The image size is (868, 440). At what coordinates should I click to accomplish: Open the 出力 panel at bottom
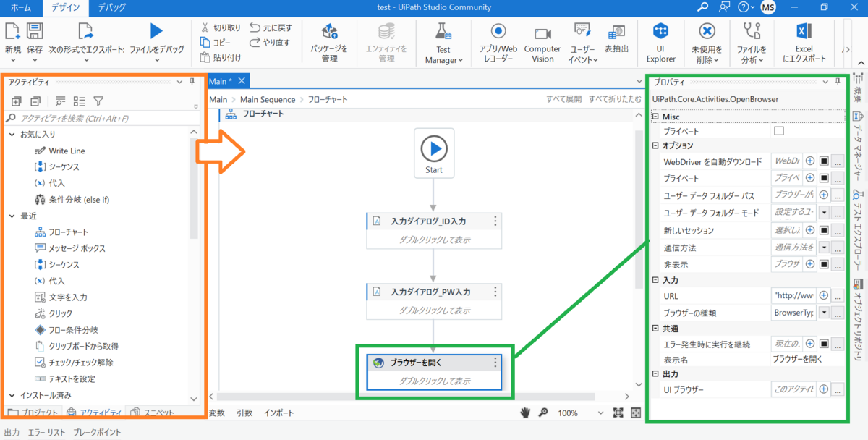coord(12,432)
